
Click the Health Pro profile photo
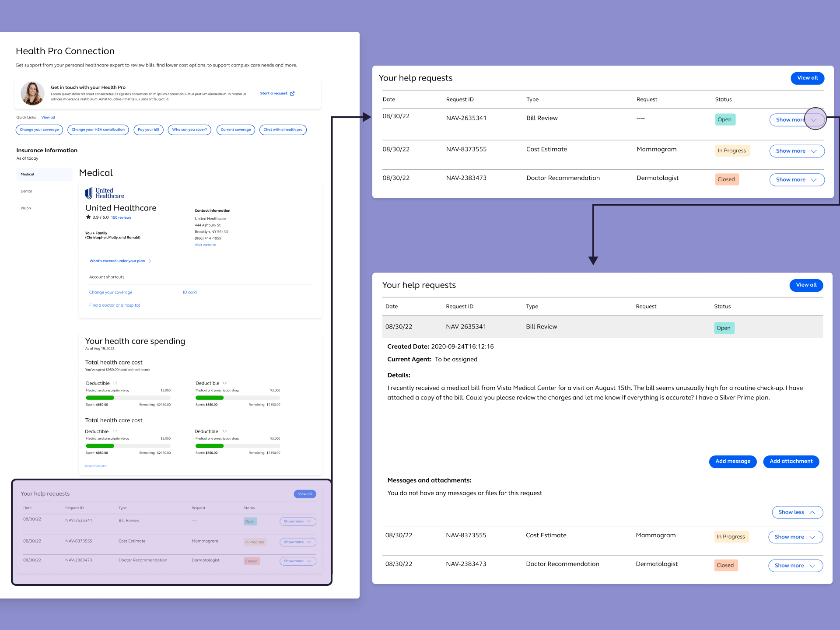click(32, 93)
